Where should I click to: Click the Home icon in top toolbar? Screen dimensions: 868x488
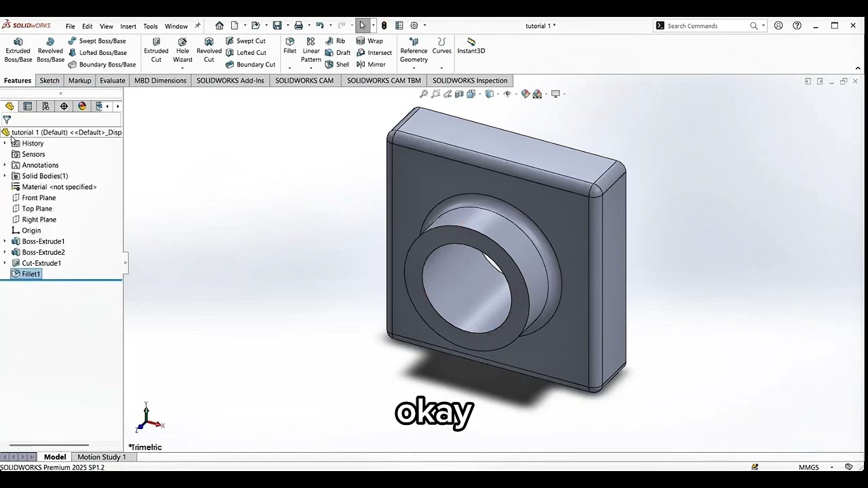point(219,26)
